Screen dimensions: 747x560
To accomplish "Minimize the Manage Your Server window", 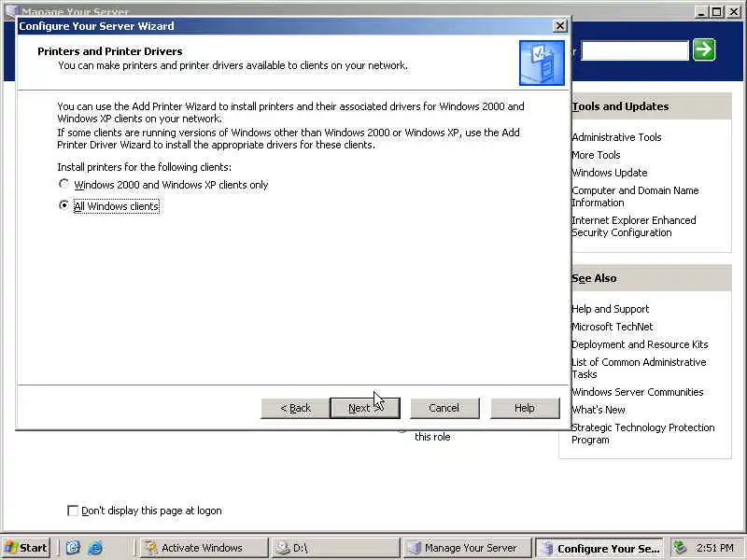I will click(700, 12).
